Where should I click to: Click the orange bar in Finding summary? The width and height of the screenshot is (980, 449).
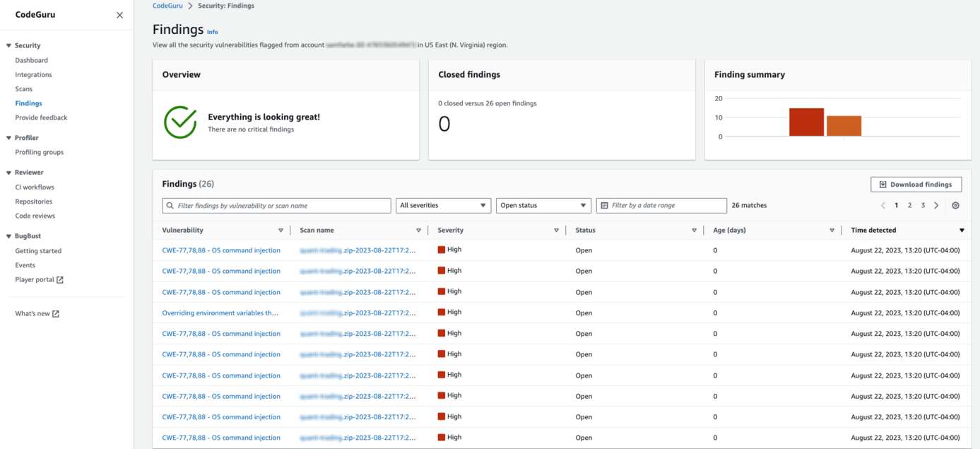pos(844,126)
